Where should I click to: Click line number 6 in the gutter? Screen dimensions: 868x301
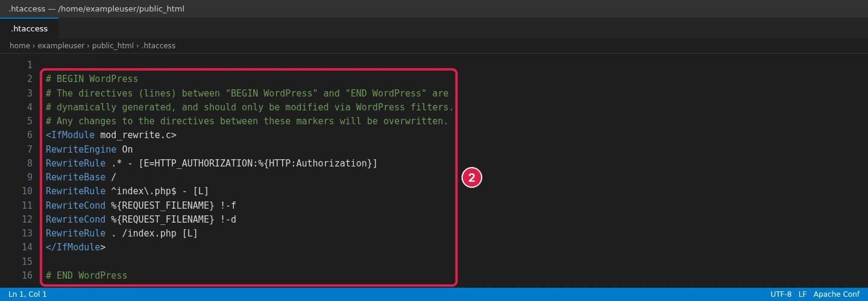[x=30, y=135]
